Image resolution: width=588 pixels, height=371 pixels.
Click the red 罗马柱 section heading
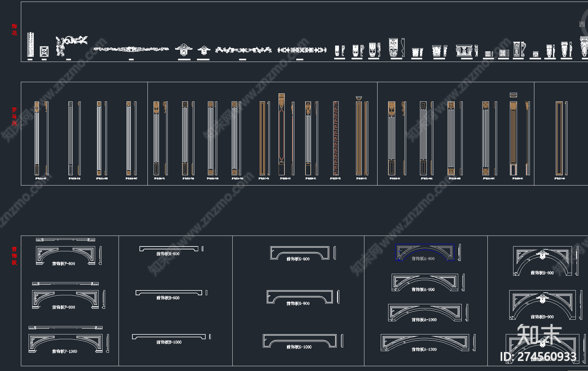14,116
